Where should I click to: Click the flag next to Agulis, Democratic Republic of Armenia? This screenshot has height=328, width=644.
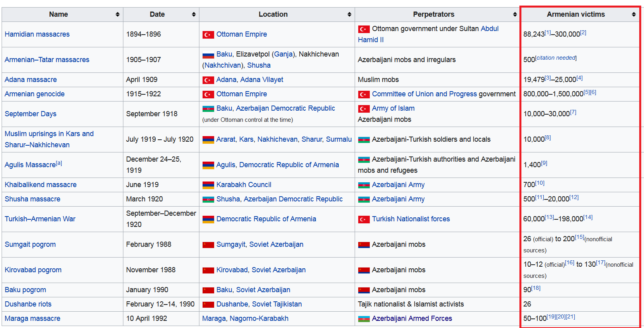[208, 165]
